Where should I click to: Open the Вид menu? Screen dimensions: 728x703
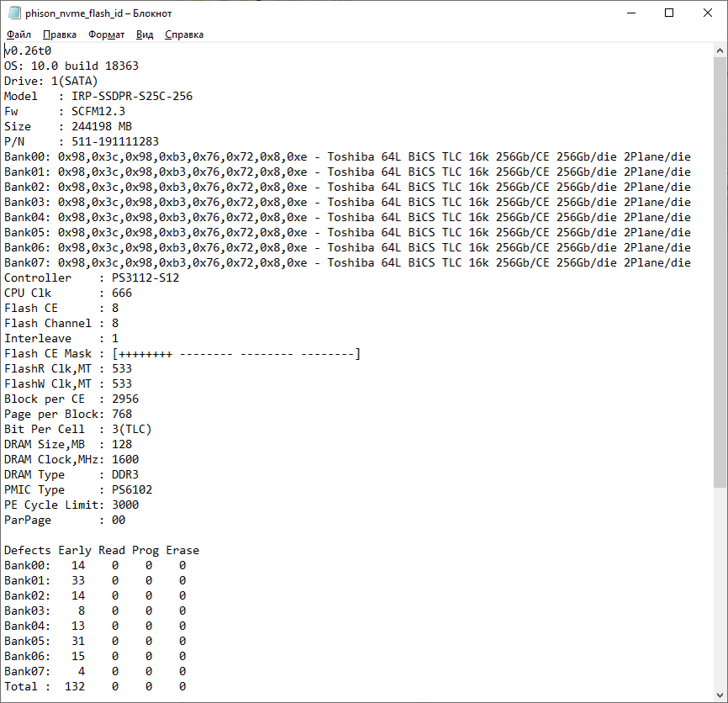(145, 34)
